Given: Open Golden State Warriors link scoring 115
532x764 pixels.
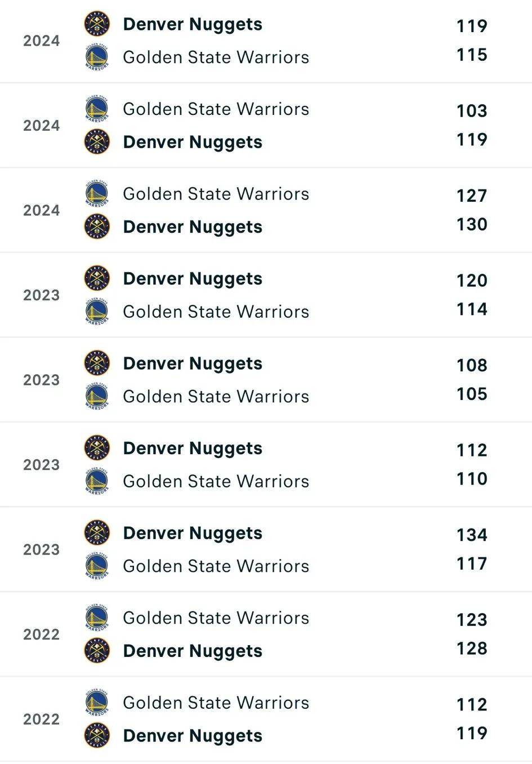Looking at the screenshot, I should 216,57.
